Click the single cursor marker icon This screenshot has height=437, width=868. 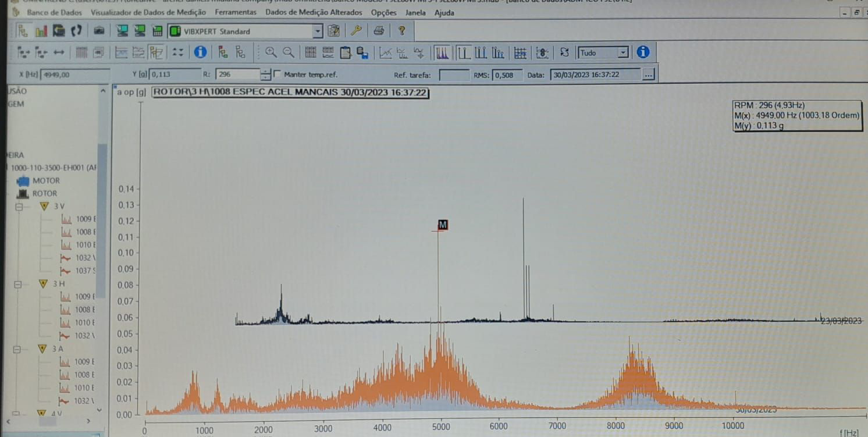click(463, 52)
